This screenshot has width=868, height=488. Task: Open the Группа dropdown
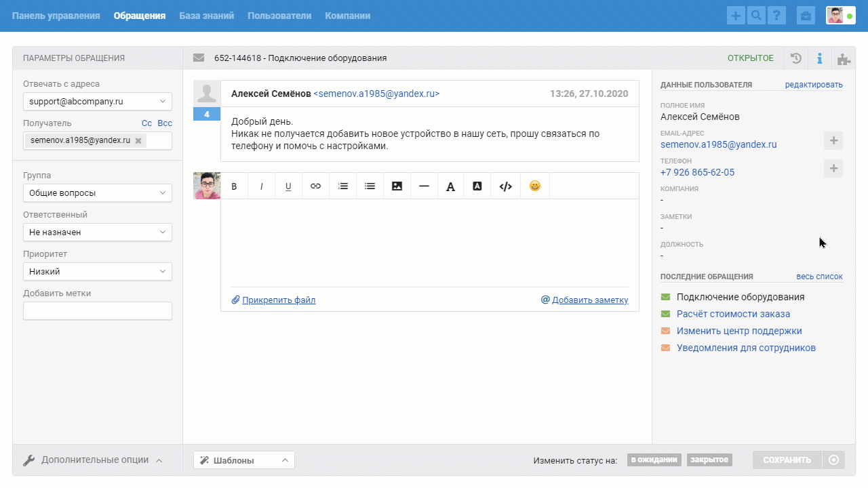(97, 192)
